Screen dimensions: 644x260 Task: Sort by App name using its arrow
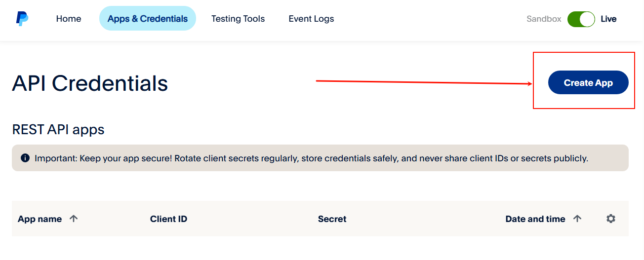74,219
